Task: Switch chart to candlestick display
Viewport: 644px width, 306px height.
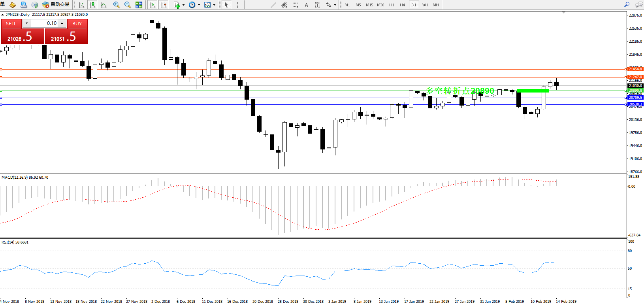Action: pos(92,5)
